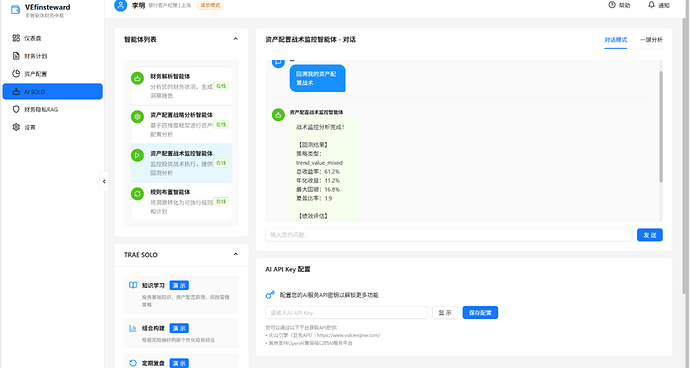The height and width of the screenshot is (368, 690).
Task: Switch to the 一键分析 tab
Action: pos(651,40)
